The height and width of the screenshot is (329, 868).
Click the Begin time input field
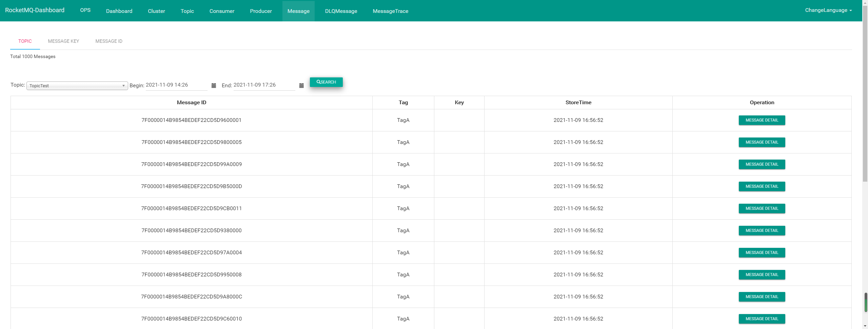point(176,85)
